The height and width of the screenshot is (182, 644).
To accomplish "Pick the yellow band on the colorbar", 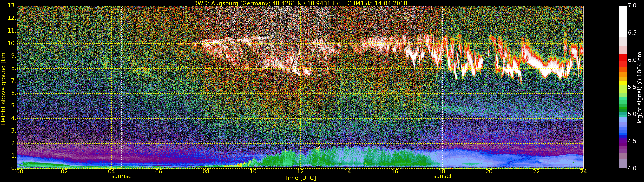I will click(623, 83).
